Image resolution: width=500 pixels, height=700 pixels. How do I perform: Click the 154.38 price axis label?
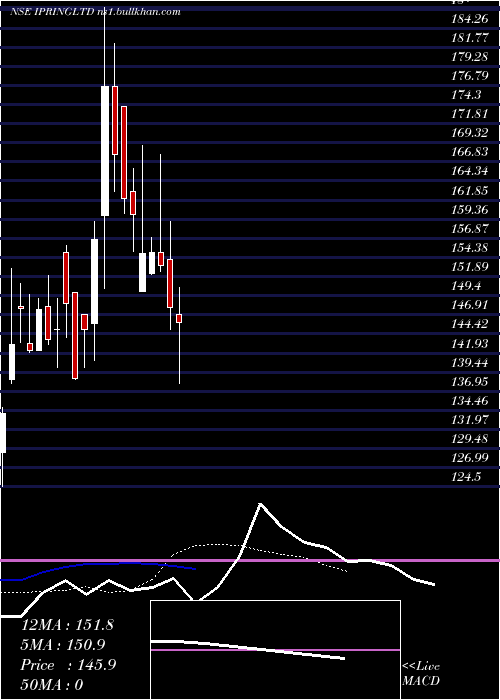pos(470,248)
